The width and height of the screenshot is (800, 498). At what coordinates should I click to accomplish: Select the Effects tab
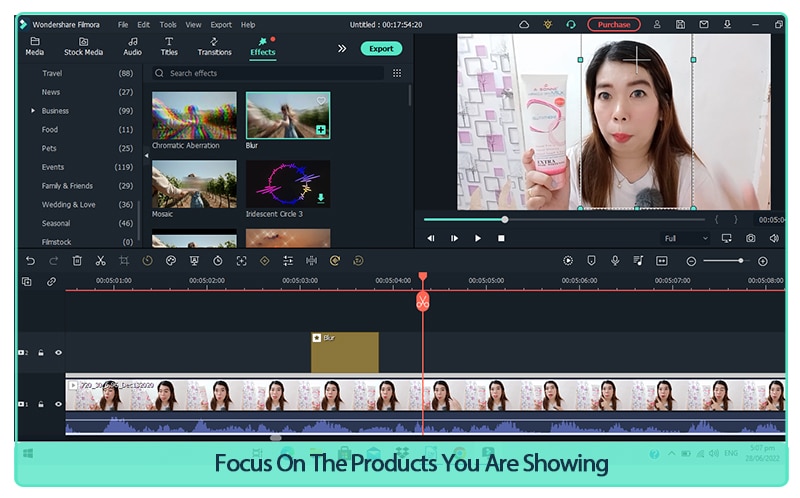tap(263, 46)
